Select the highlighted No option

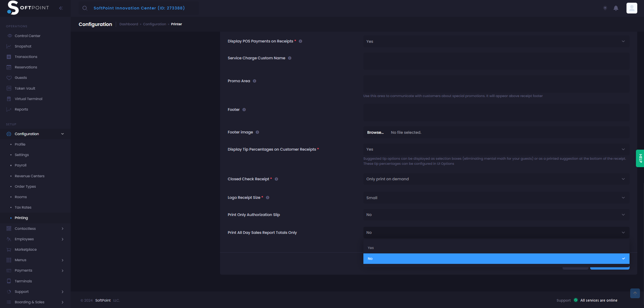[496, 258]
